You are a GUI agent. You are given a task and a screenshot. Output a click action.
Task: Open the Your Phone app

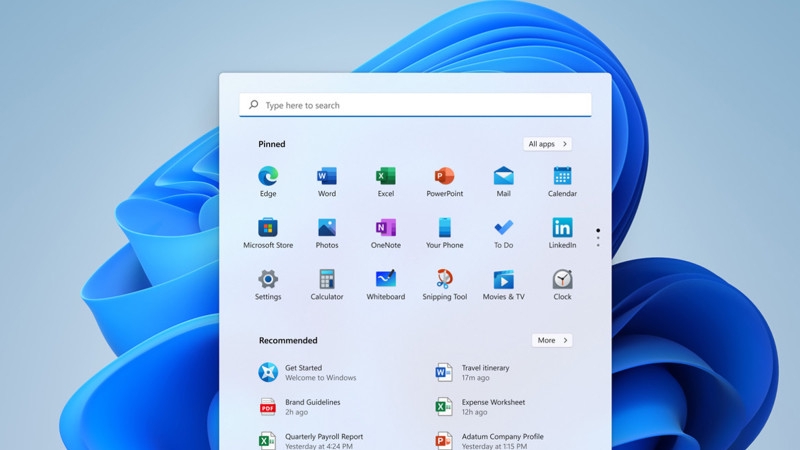click(x=444, y=228)
